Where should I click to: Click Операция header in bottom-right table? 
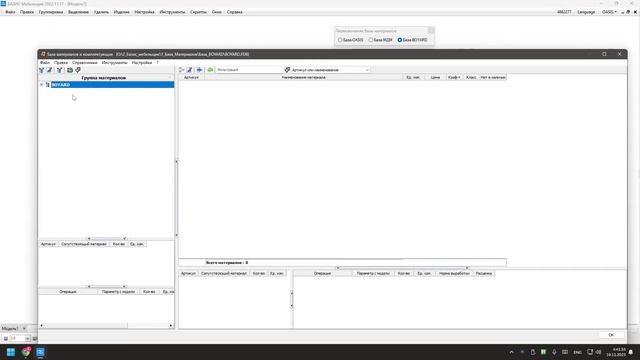(322, 273)
